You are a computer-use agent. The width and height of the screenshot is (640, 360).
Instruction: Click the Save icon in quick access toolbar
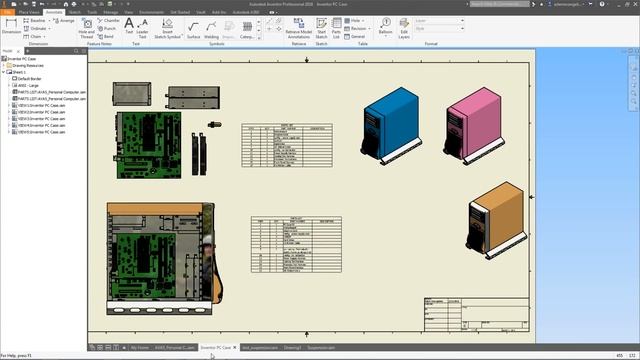pos(33,4)
